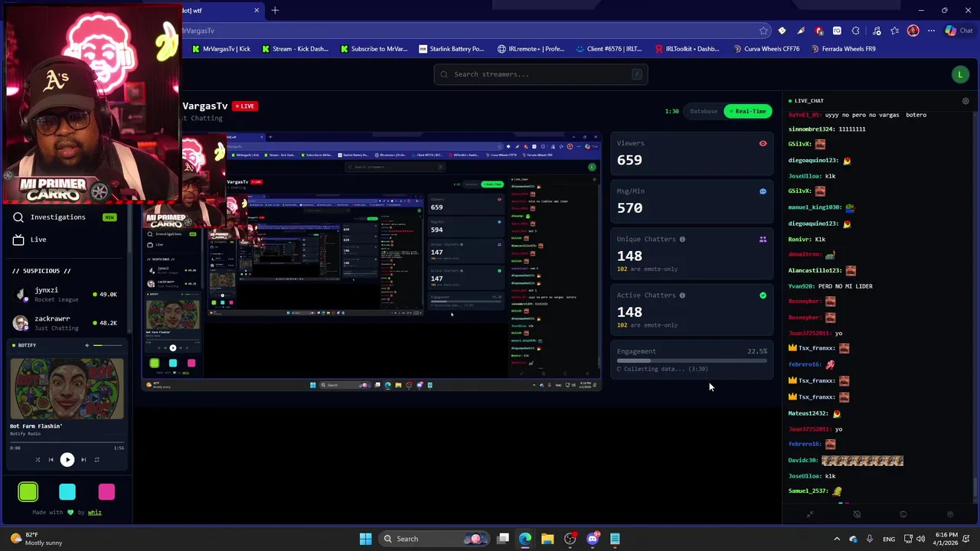Open the whiz creator link
This screenshot has width=980, height=551.
[94, 513]
